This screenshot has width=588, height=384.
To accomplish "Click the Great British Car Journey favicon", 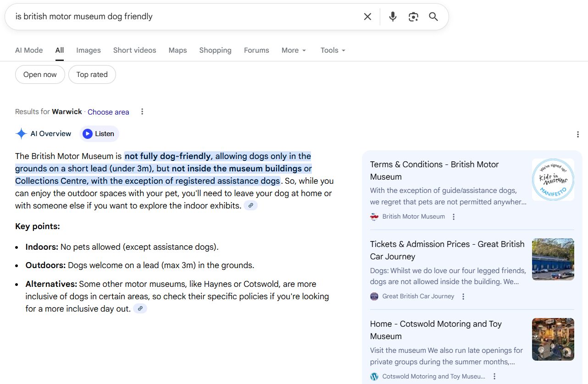I will [374, 296].
